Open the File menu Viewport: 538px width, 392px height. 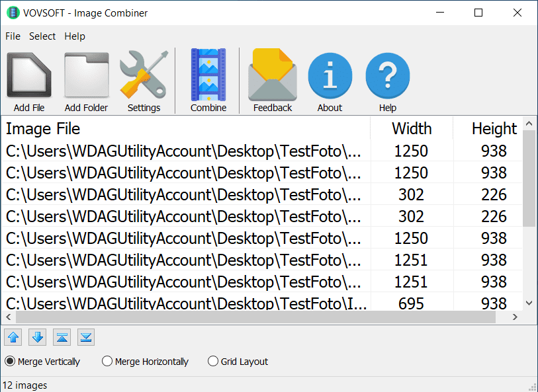(x=13, y=36)
